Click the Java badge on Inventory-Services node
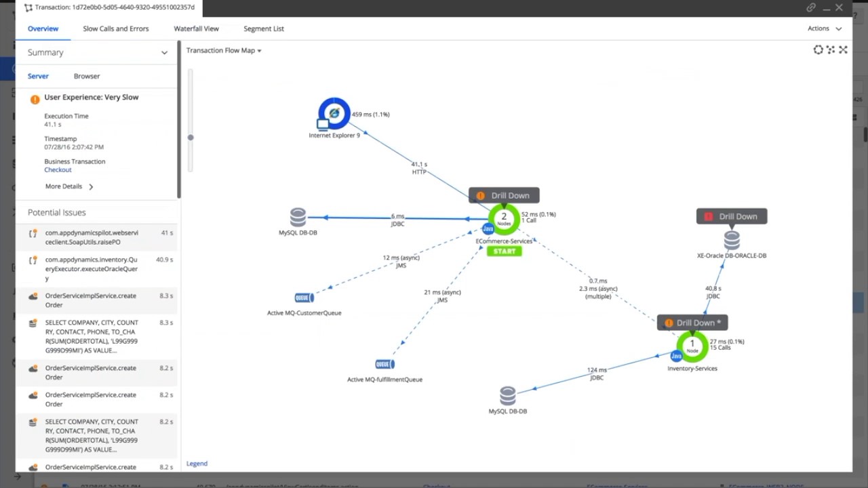This screenshot has height=488, width=868. click(x=676, y=356)
